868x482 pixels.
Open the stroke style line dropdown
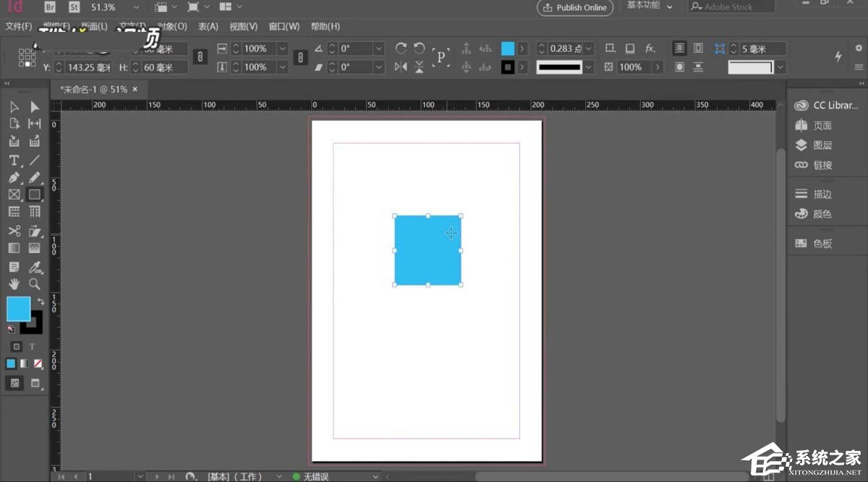[589, 66]
